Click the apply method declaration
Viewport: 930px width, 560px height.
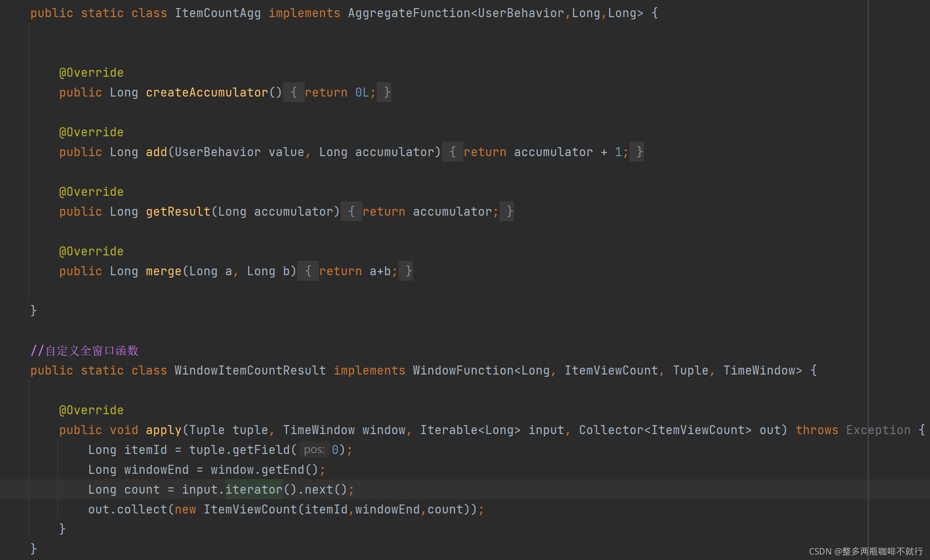(163, 430)
